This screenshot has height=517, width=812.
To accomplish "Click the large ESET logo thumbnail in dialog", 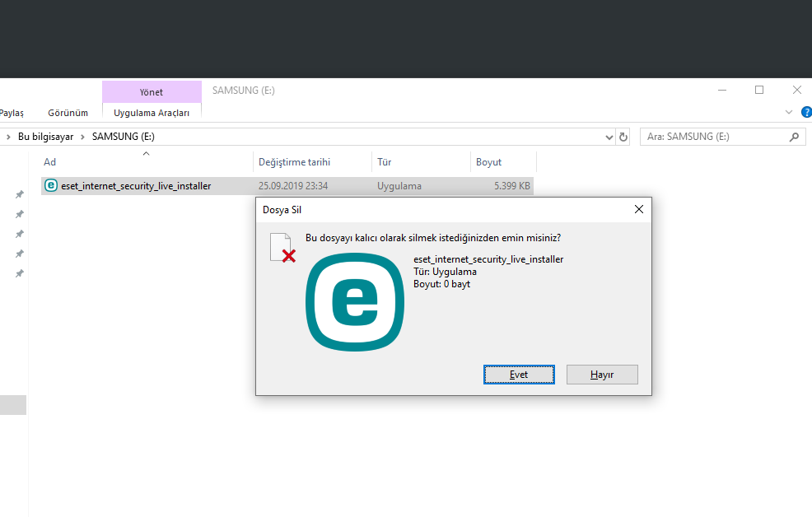I will pos(355,302).
